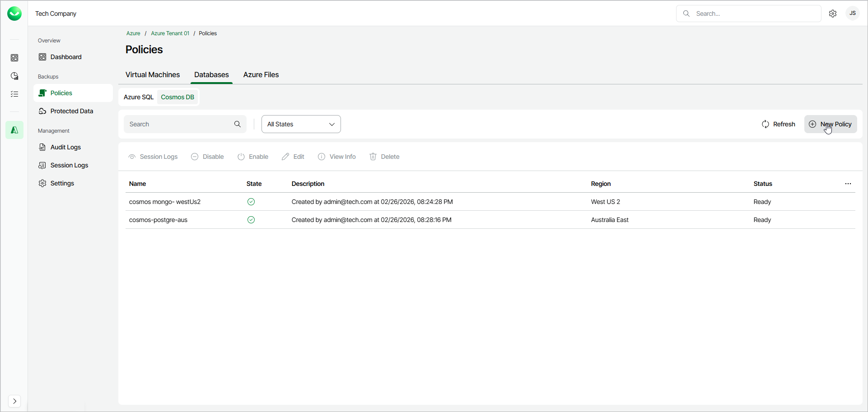Open Protected Data in sidebar

(x=72, y=111)
